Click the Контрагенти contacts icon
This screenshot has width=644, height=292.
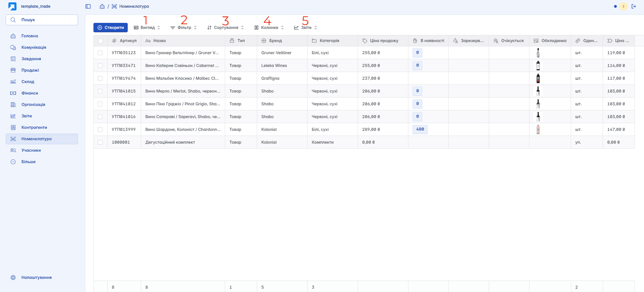pyautogui.click(x=13, y=127)
